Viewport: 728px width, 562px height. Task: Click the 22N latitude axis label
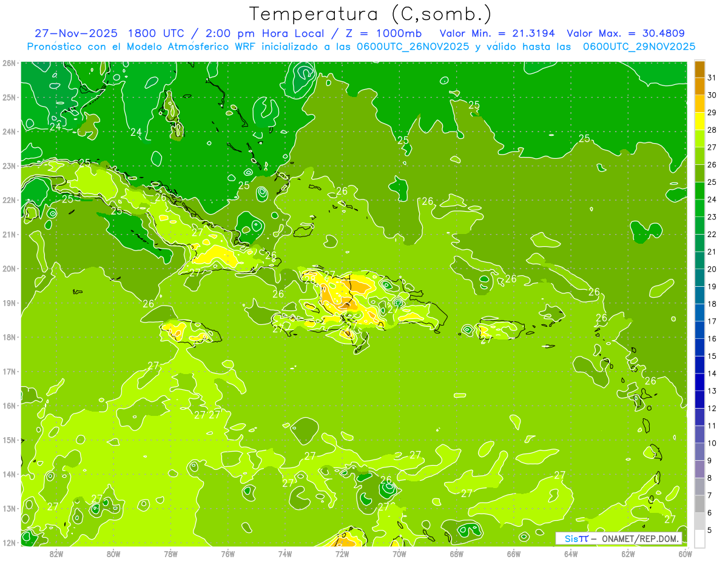point(8,200)
